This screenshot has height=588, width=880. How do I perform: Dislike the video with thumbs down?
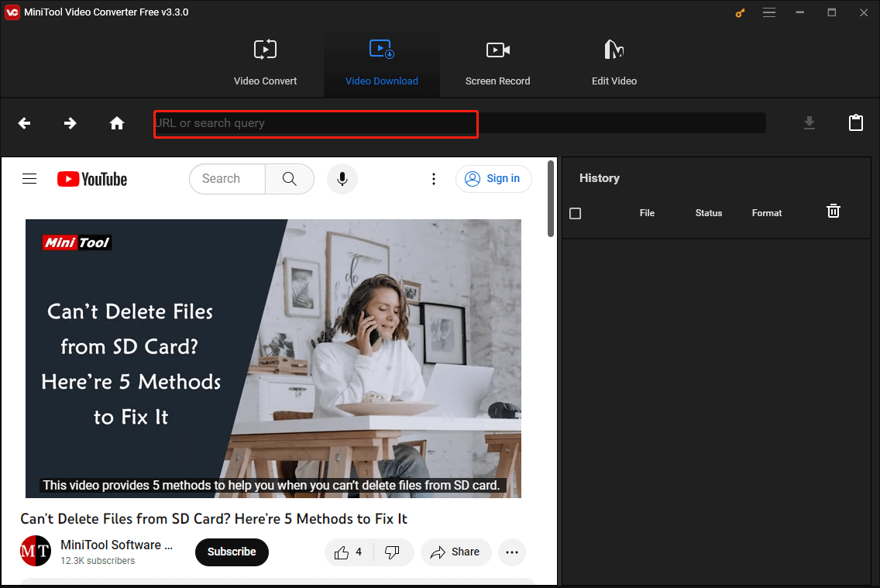click(392, 552)
